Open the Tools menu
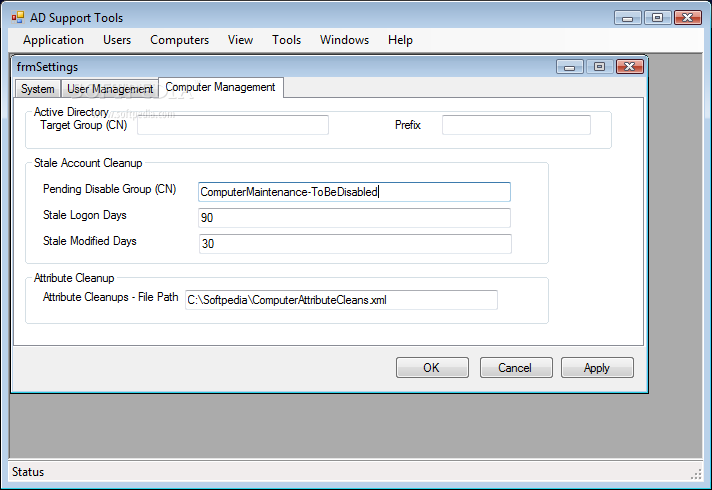712x490 pixels. [287, 40]
